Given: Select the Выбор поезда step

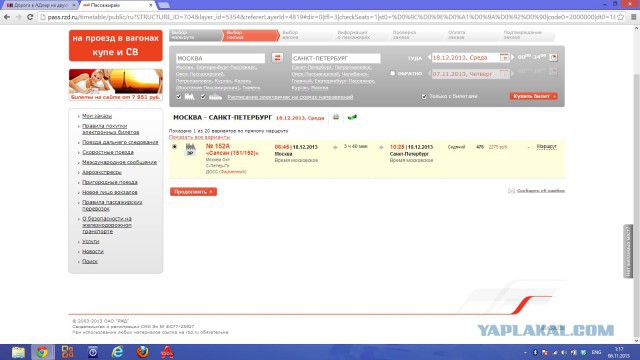Looking at the screenshot, I should click(250, 35).
